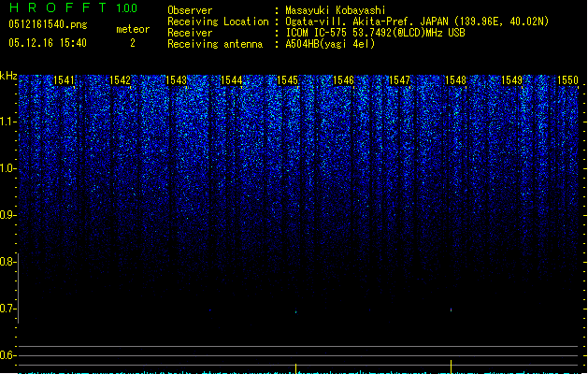Screen dimensions: 588x374
Task: Click the meteor count label
Action: 132,29
